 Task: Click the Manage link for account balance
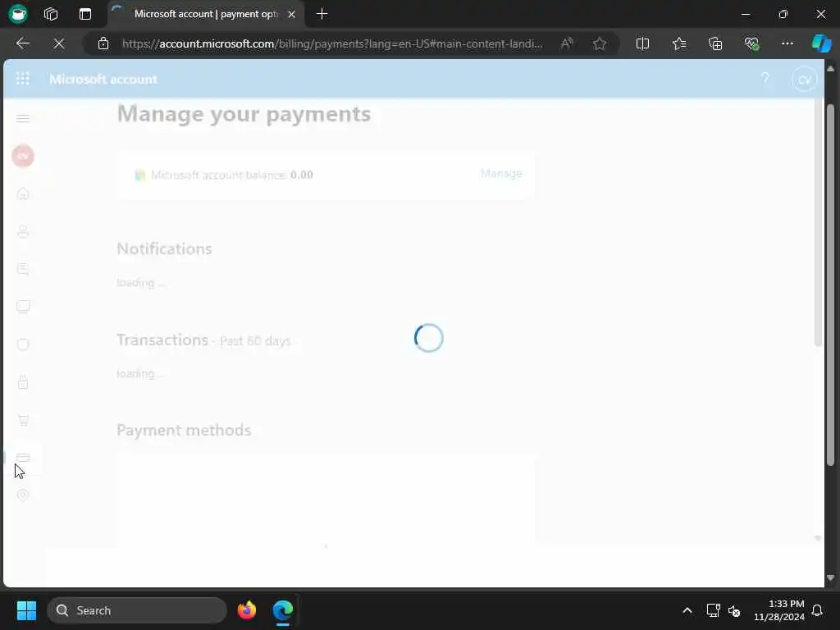coord(501,174)
